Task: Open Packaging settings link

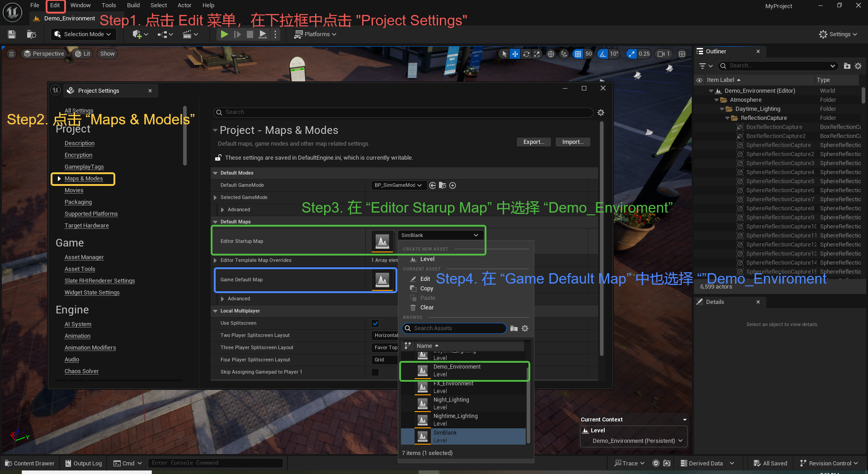Action: [78, 202]
